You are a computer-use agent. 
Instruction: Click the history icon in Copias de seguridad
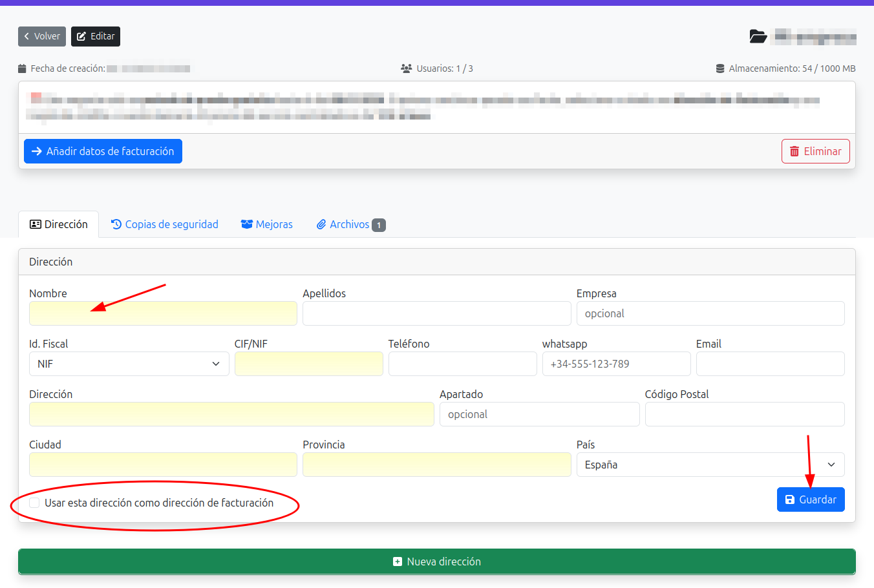(x=116, y=224)
